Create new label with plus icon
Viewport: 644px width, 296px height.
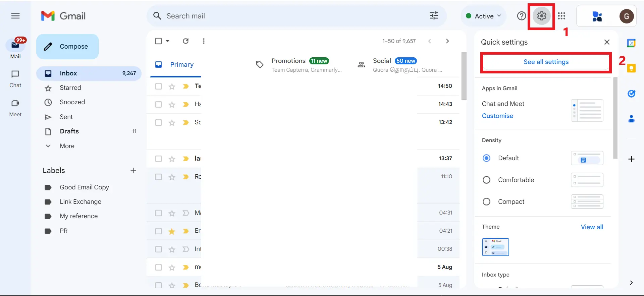tap(133, 170)
